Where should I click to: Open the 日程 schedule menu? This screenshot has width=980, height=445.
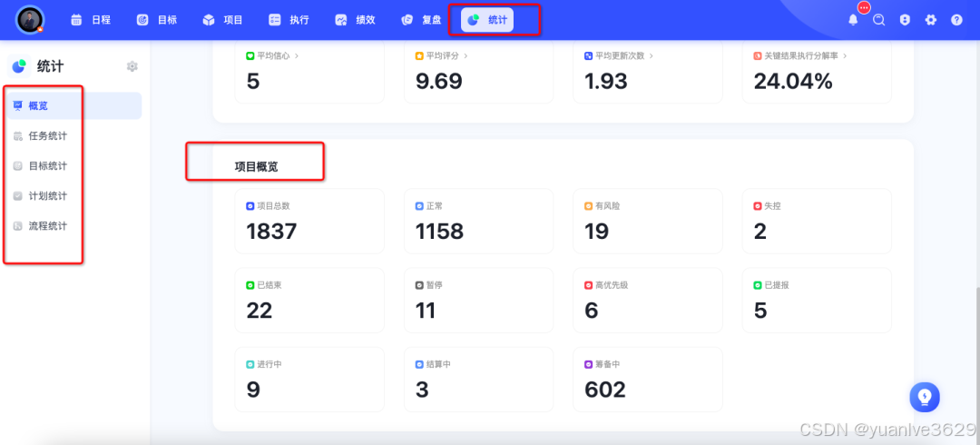[91, 20]
